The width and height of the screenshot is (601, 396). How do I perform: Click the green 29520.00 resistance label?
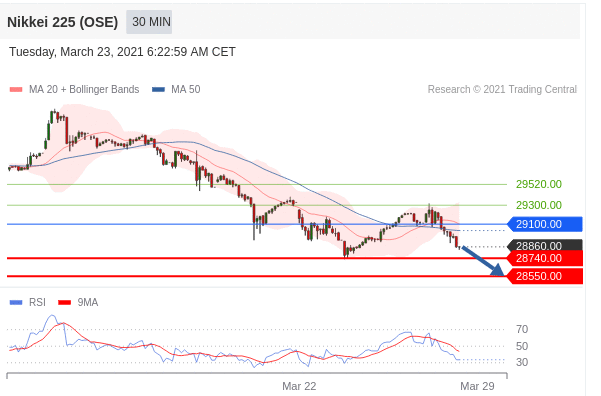pos(539,184)
